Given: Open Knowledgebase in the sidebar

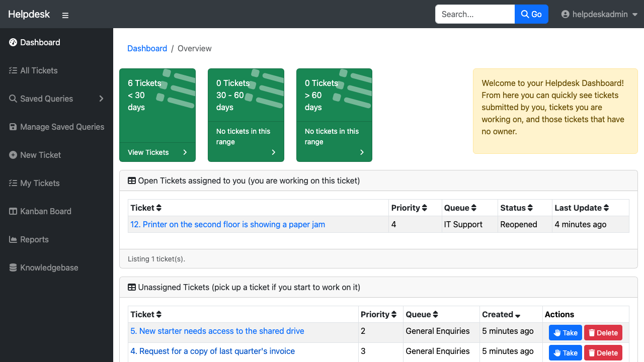Looking at the screenshot, I should [x=56, y=267].
